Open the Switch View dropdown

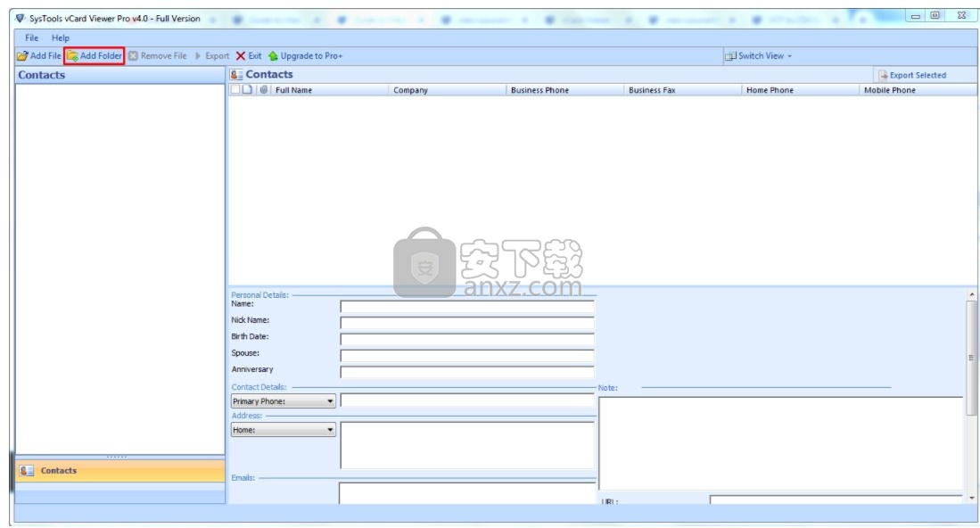(x=758, y=55)
